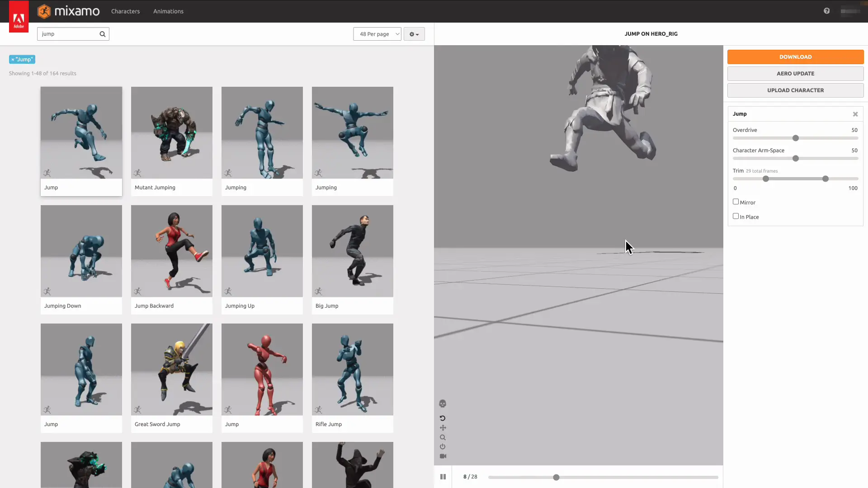Click animation icon on Big Jump card
This screenshot has width=868, height=488.
coord(318,291)
